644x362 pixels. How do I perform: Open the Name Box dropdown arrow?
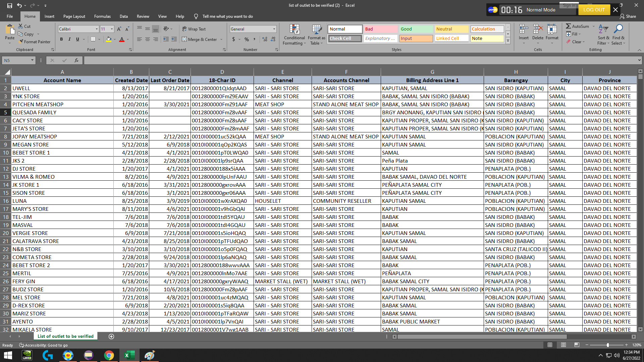pyautogui.click(x=32, y=60)
